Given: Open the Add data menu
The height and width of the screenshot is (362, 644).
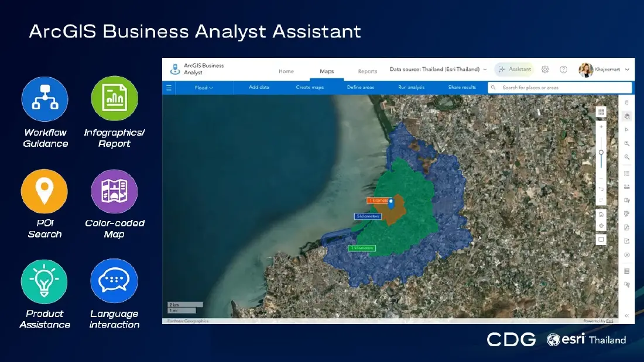Looking at the screenshot, I should (259, 87).
